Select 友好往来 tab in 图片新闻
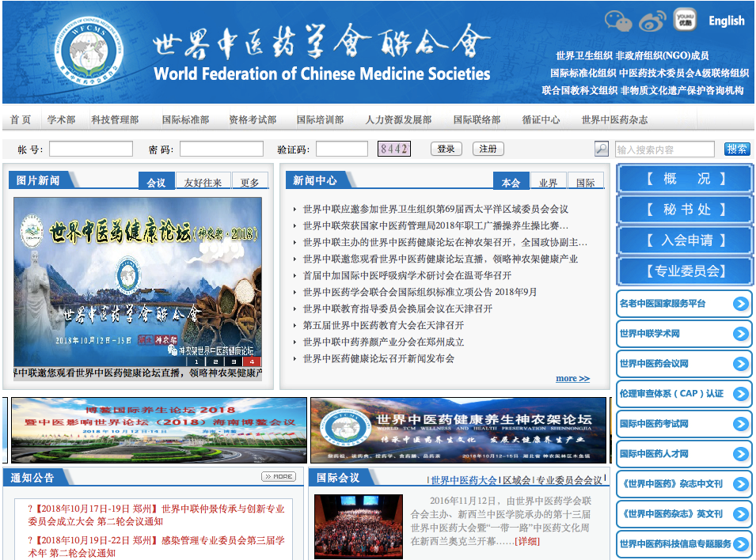The height and width of the screenshot is (560, 756). [x=203, y=182]
